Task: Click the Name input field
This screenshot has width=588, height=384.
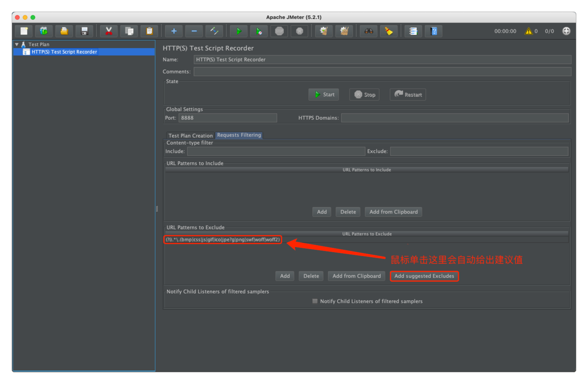Action: coord(382,59)
